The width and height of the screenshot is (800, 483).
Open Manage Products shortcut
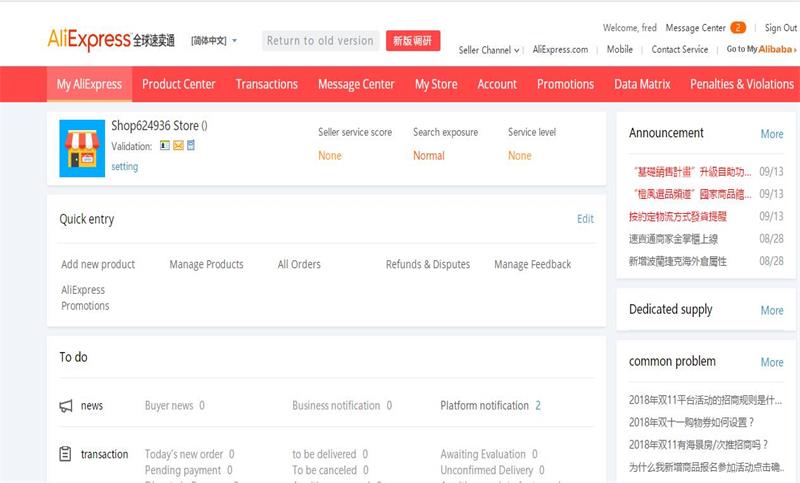point(206,264)
